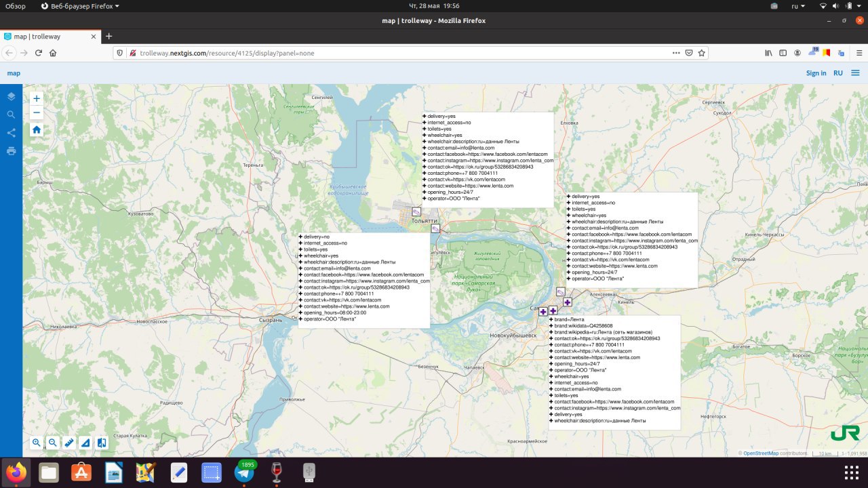Open USB drive from the dock
The width and height of the screenshot is (868, 488).
309,472
